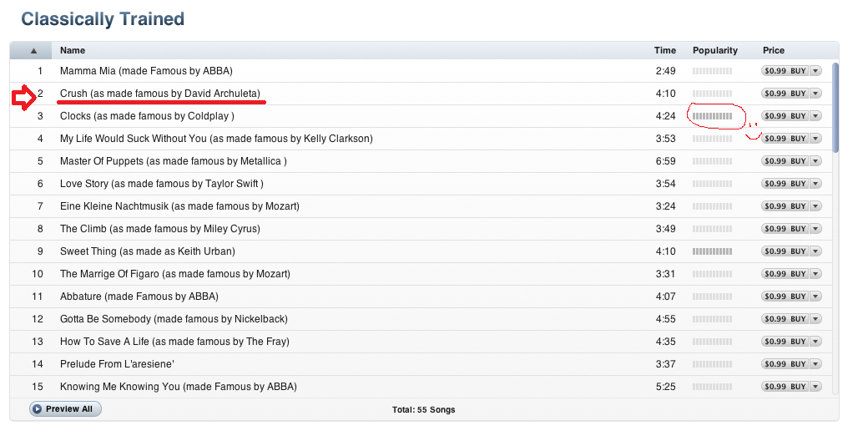This screenshot has width=868, height=436.
Task: Select Love Story by Taylor Swift row
Action: pos(161,184)
